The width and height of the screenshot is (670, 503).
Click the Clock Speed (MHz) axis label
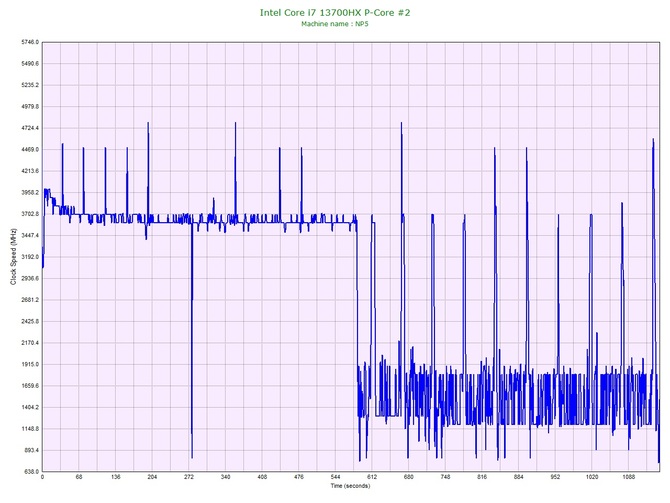(x=13, y=257)
